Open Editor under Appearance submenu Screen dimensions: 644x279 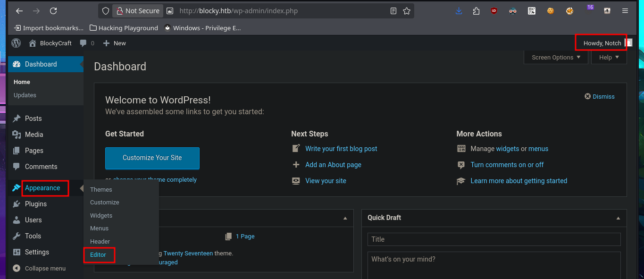pos(98,255)
